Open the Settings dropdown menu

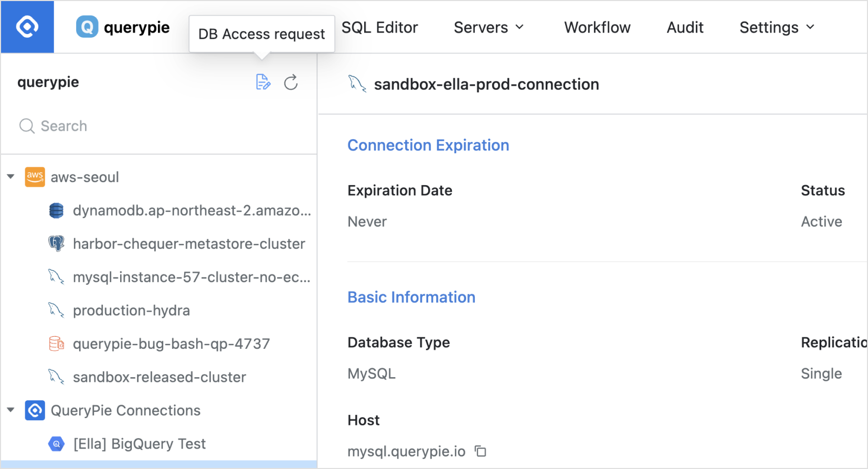click(x=777, y=27)
